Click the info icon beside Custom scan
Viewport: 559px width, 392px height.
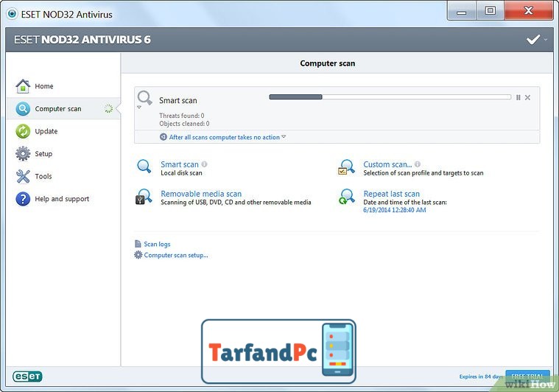coord(418,164)
